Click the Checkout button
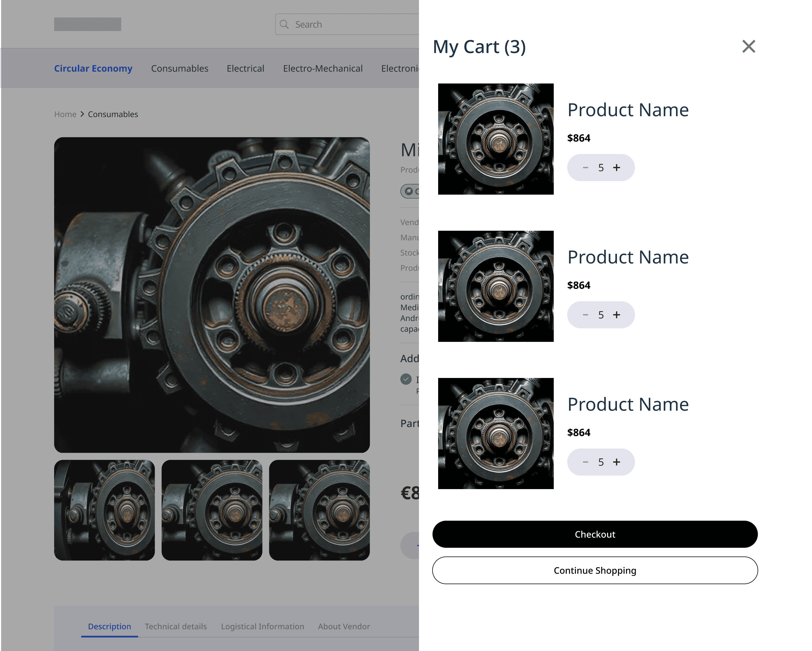This screenshot has width=812, height=651. [595, 534]
